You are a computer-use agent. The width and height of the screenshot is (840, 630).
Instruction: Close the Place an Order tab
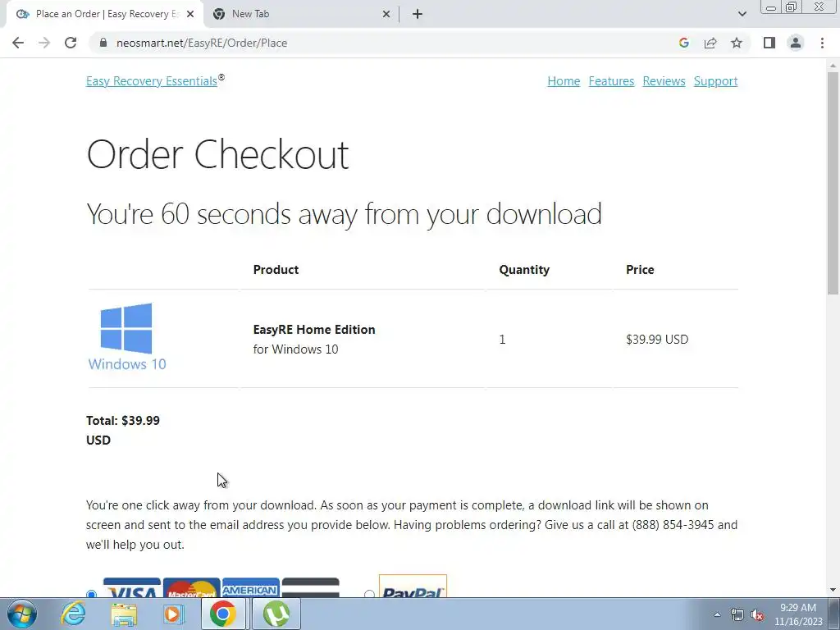[190, 14]
